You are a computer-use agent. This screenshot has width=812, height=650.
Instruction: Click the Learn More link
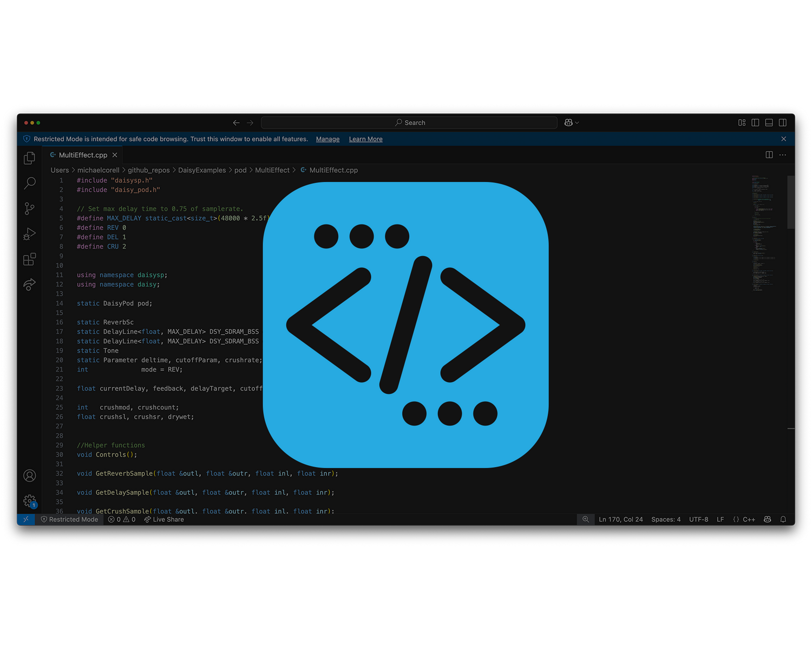365,139
